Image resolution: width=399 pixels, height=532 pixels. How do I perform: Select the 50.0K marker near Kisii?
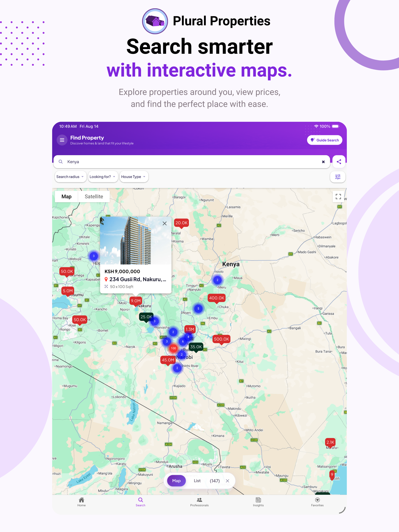[x=80, y=320]
